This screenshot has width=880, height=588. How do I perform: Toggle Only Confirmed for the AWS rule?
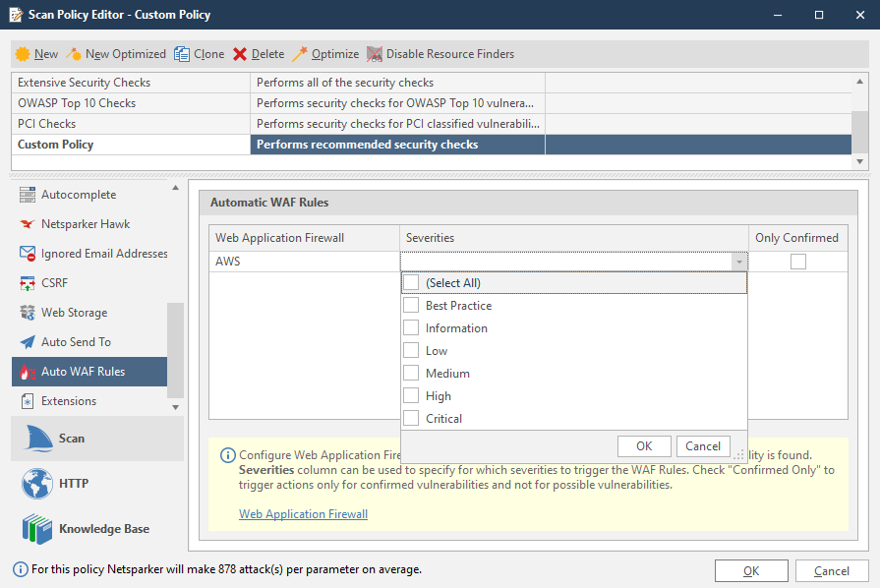point(798,261)
